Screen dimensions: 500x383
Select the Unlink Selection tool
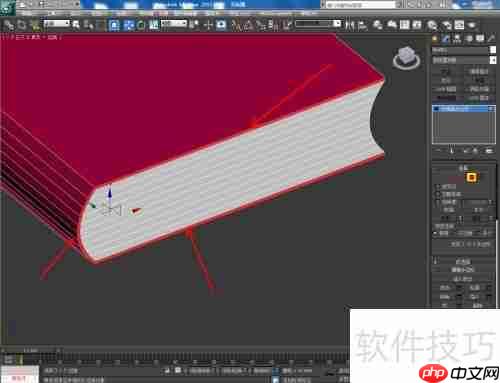(22, 25)
